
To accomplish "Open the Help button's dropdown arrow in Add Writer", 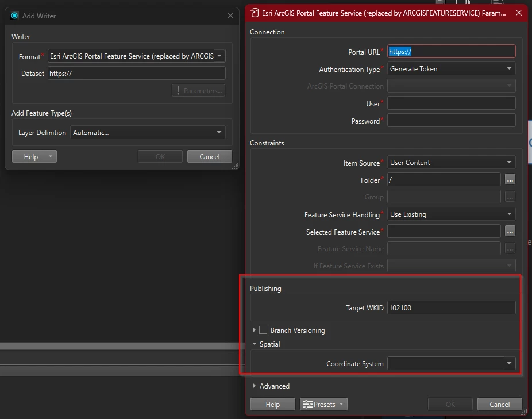I will point(51,156).
